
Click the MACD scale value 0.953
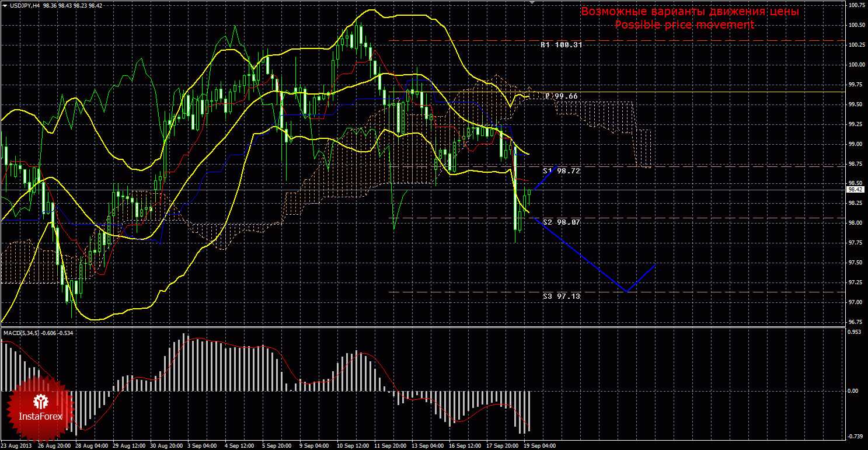click(855, 332)
